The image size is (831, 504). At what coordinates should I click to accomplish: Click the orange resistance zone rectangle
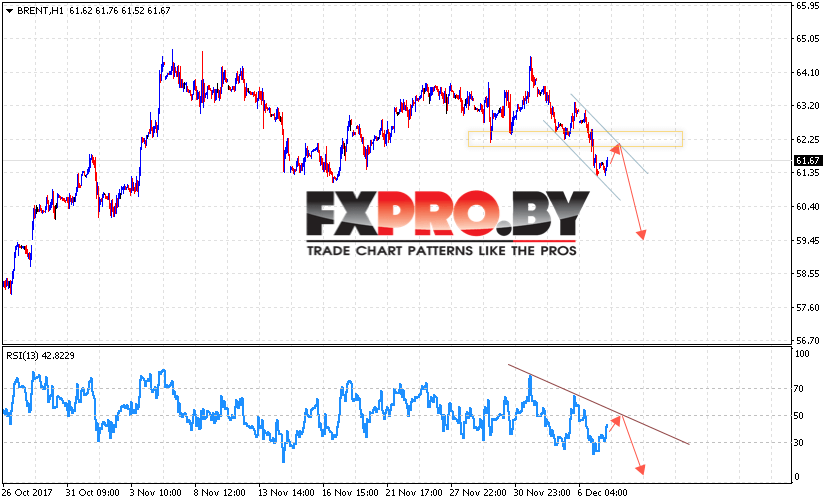(575, 139)
